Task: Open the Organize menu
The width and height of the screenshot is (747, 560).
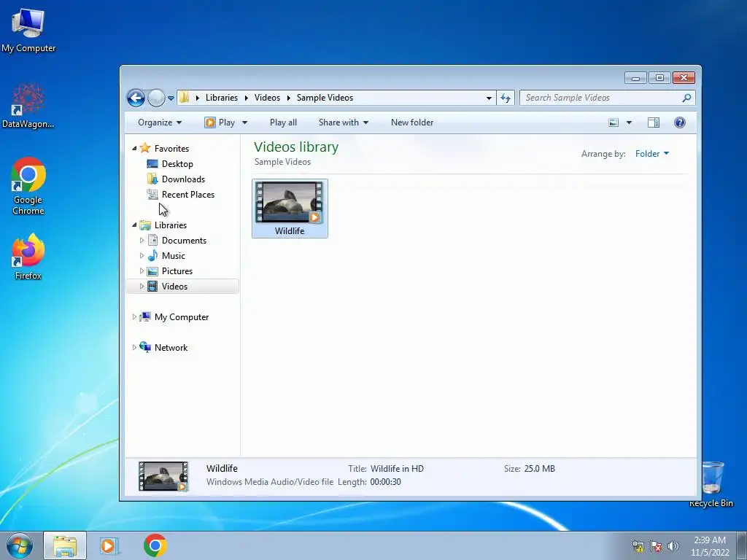Action: 160,122
